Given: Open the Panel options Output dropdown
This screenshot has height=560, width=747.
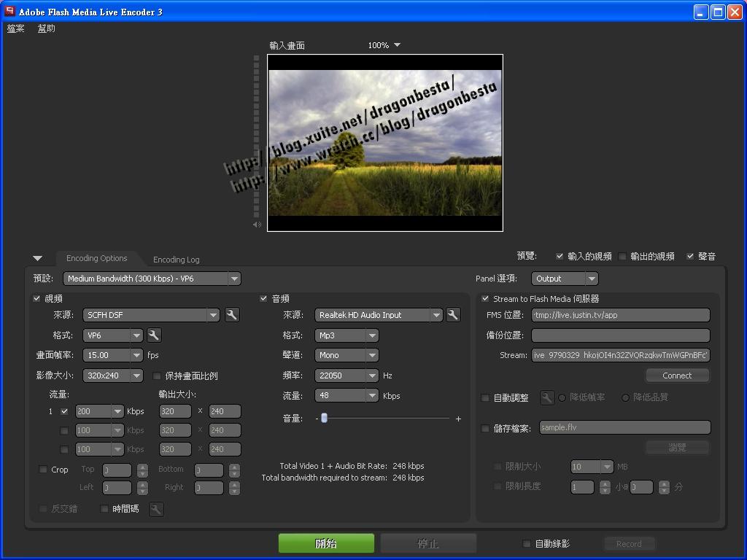Looking at the screenshot, I should pyautogui.click(x=565, y=279).
